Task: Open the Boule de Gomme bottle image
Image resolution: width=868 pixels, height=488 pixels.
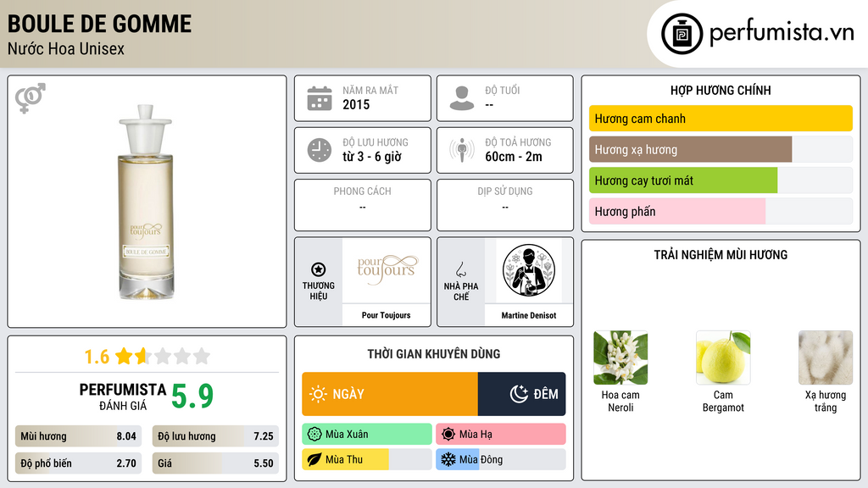Action: pos(146,202)
